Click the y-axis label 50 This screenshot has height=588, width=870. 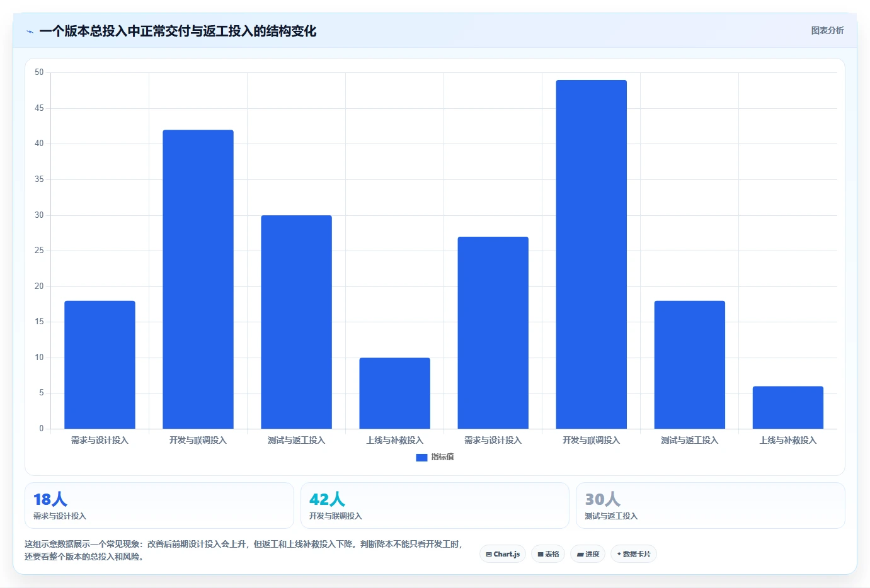(39, 72)
